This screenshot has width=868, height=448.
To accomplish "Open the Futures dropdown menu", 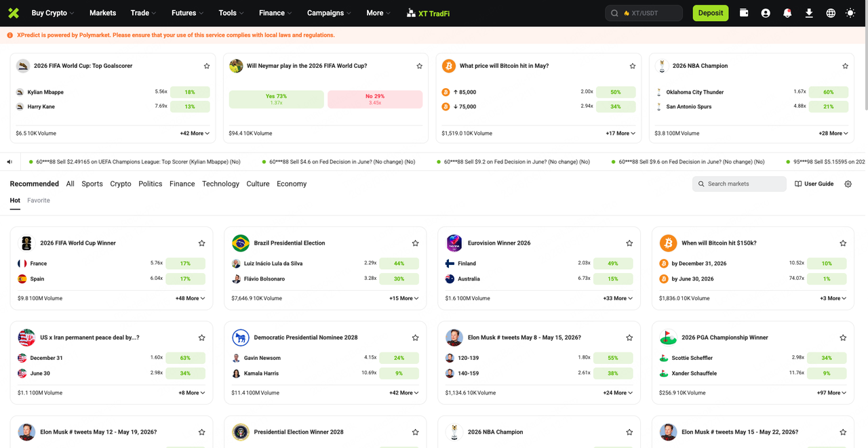I will tap(187, 13).
